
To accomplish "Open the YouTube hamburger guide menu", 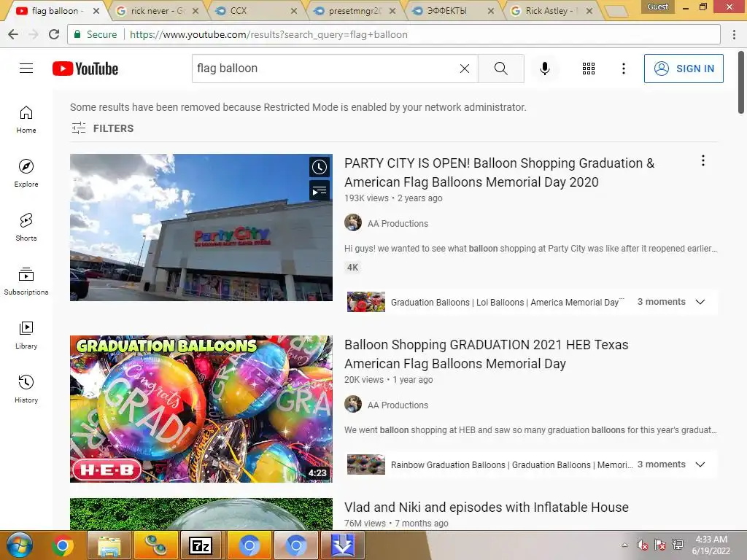I will [26, 69].
